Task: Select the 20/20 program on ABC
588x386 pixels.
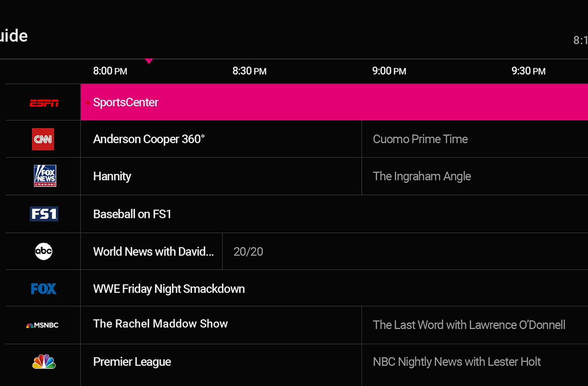Action: [x=405, y=251]
